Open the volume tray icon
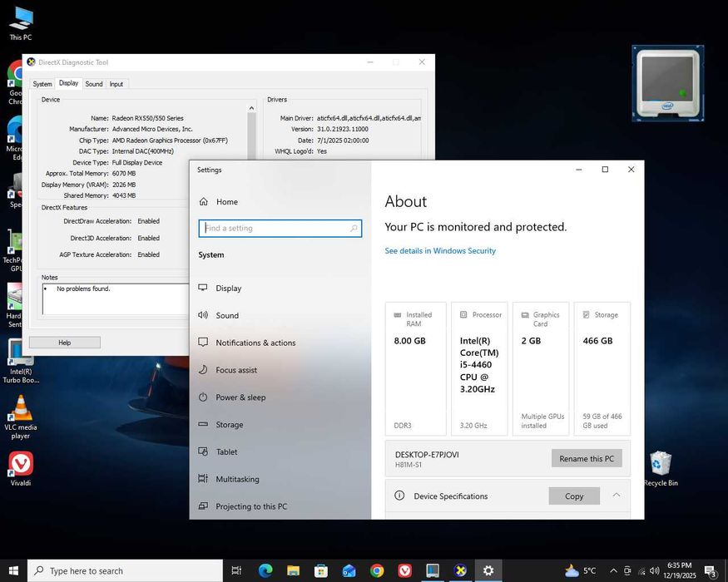 click(655, 570)
